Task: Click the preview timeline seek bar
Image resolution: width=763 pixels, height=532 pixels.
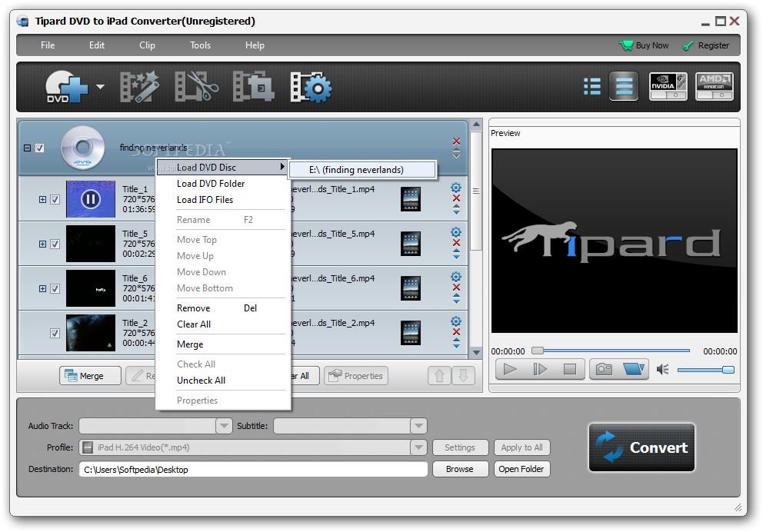Action: 611,351
